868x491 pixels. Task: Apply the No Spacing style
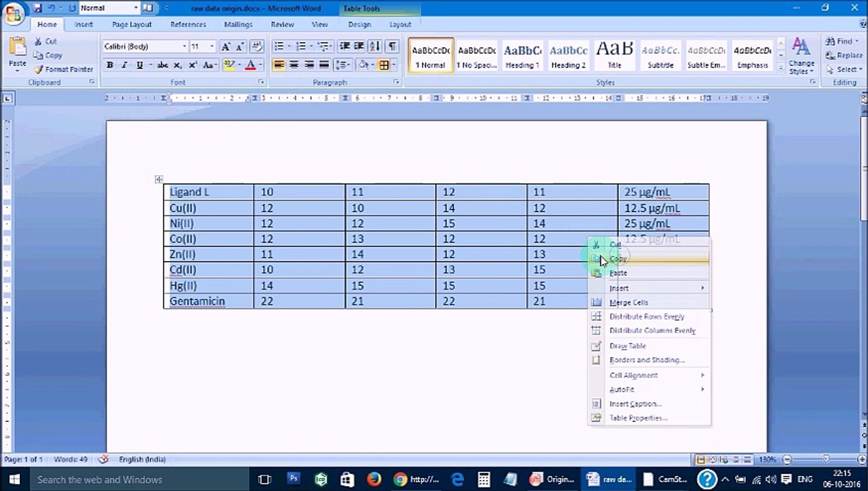click(476, 56)
